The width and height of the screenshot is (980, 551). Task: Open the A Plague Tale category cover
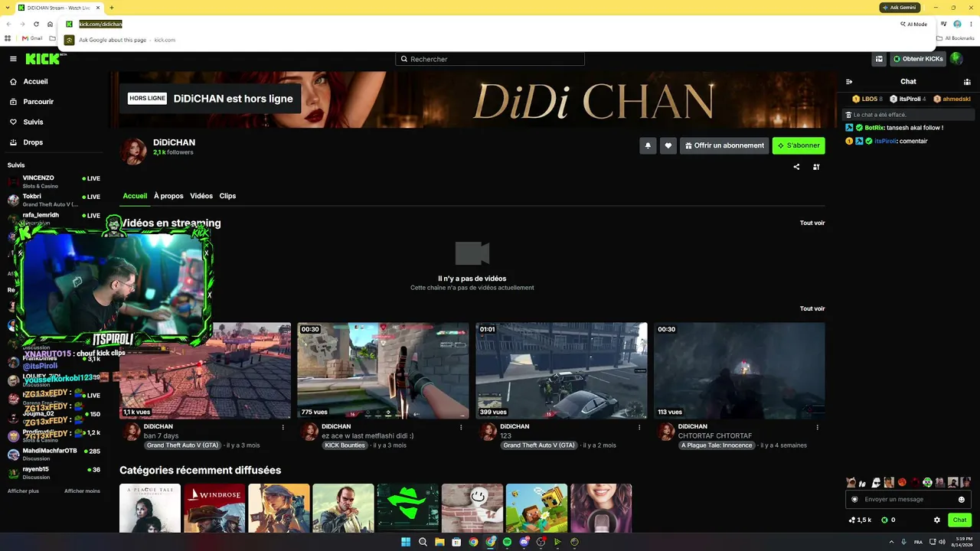point(150,508)
